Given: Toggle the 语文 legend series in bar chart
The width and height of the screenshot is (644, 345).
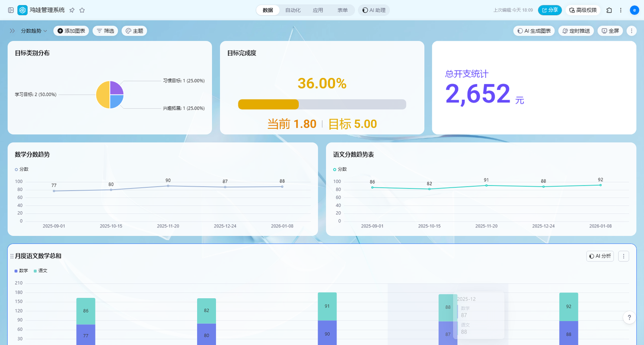Looking at the screenshot, I should (x=40, y=271).
